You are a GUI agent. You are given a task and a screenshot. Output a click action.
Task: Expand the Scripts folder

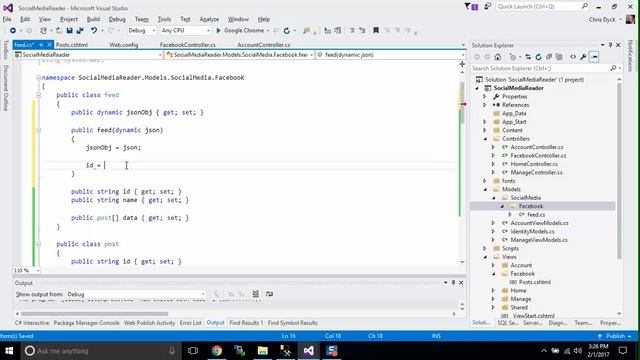coord(485,248)
